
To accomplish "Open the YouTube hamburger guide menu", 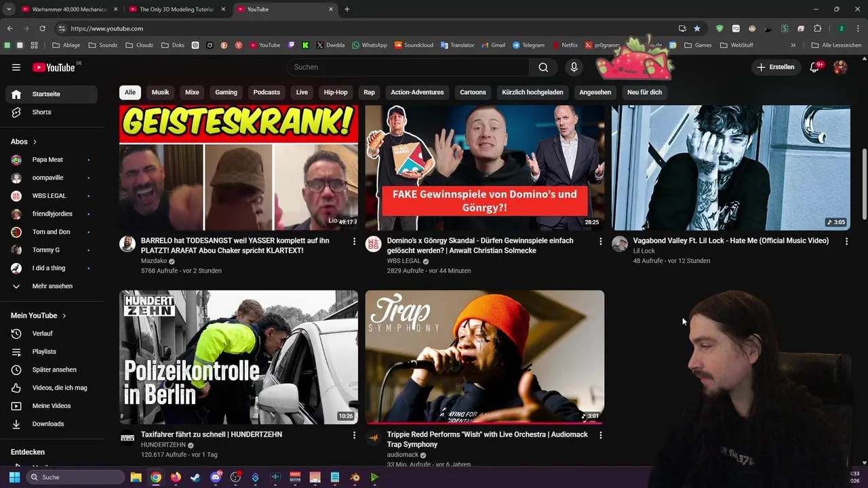I will (16, 67).
